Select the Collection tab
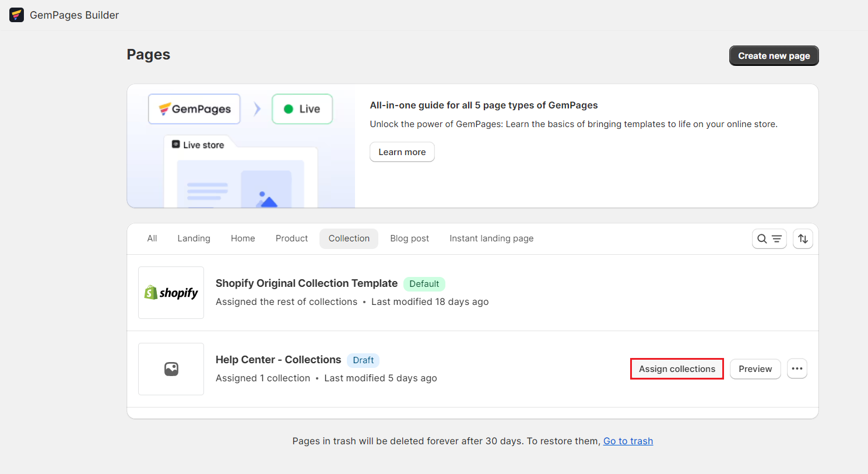This screenshot has width=868, height=474. (x=349, y=238)
